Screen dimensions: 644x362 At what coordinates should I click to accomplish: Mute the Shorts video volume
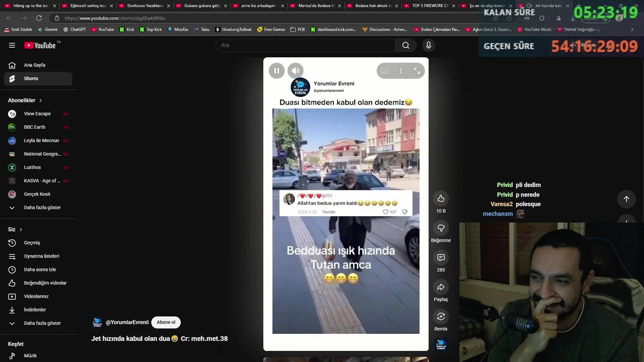(x=295, y=71)
